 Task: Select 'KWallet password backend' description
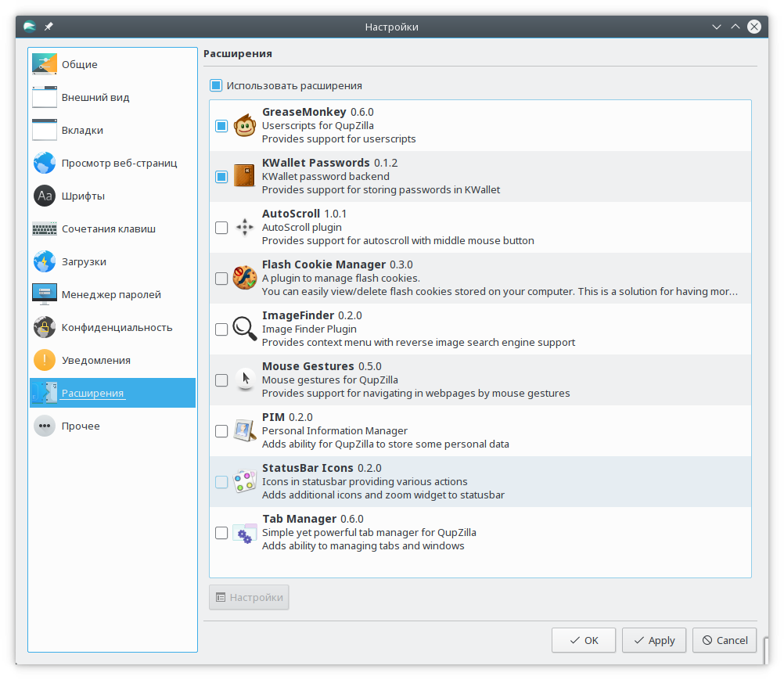pyautogui.click(x=325, y=177)
